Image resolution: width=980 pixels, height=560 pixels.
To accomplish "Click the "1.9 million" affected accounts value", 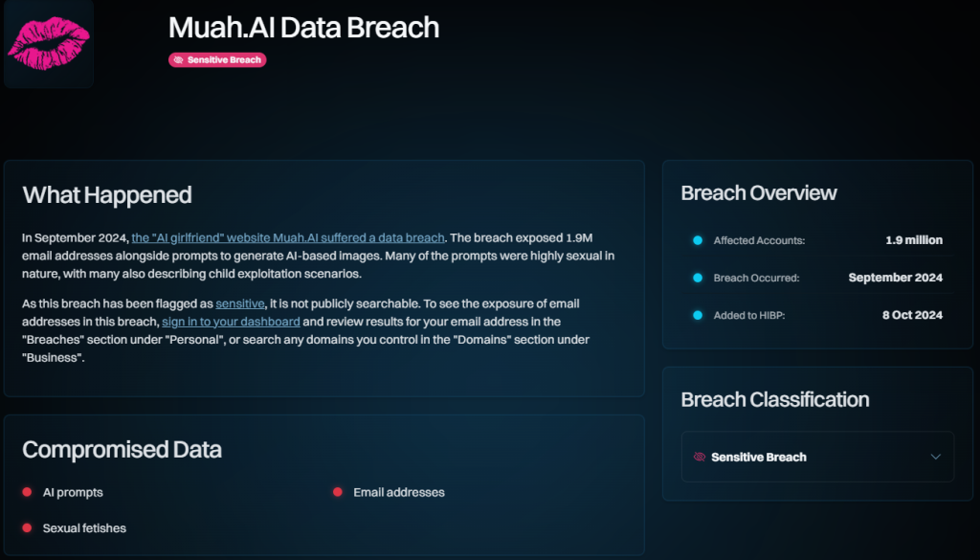I will click(x=915, y=240).
